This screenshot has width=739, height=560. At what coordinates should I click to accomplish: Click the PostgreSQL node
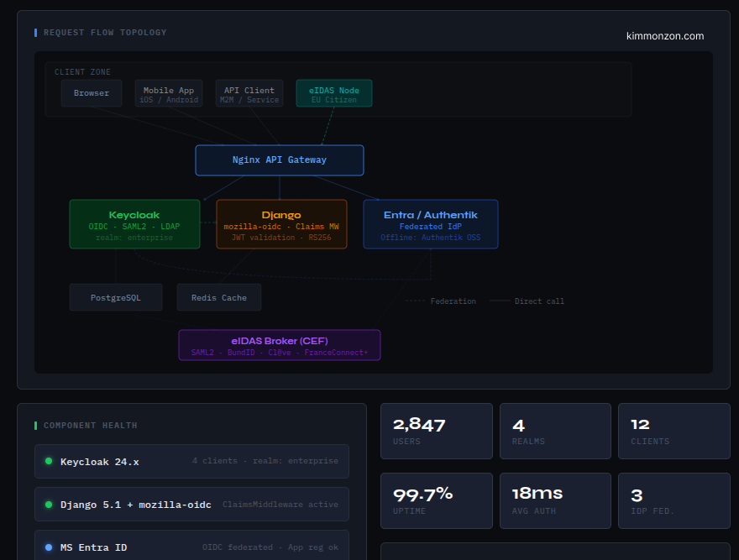click(x=116, y=296)
